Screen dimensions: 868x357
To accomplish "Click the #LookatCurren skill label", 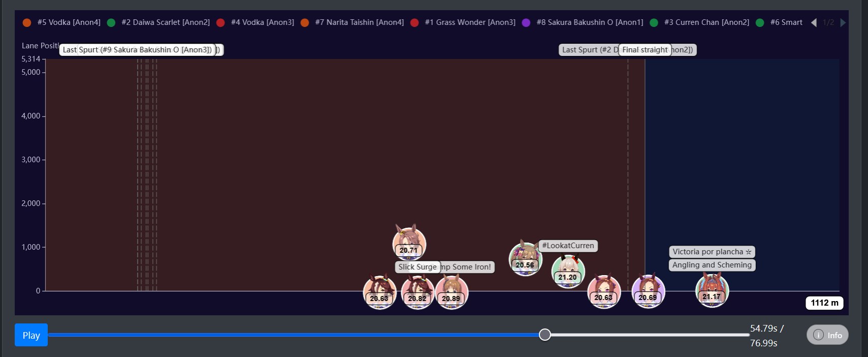I will pyautogui.click(x=568, y=246).
